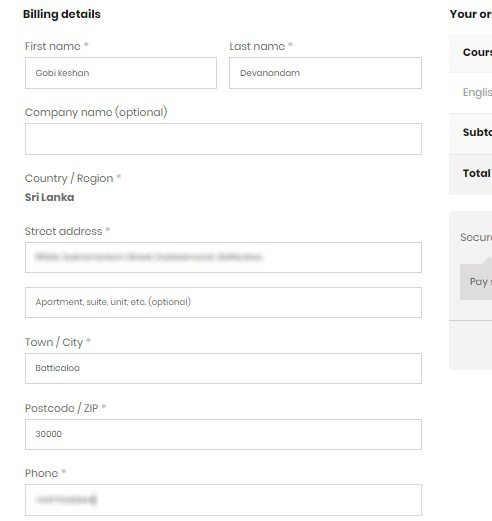Click the Billing details heading

[62, 14]
